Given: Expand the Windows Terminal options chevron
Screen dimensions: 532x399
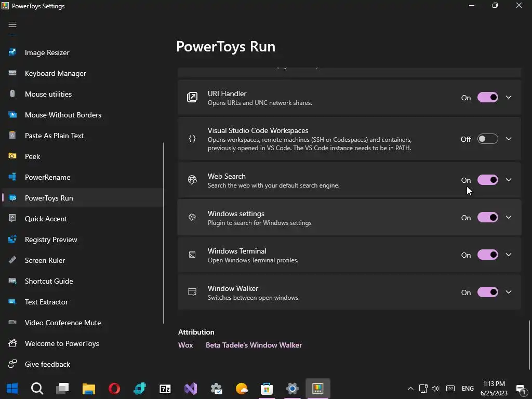Looking at the screenshot, I should [x=509, y=255].
